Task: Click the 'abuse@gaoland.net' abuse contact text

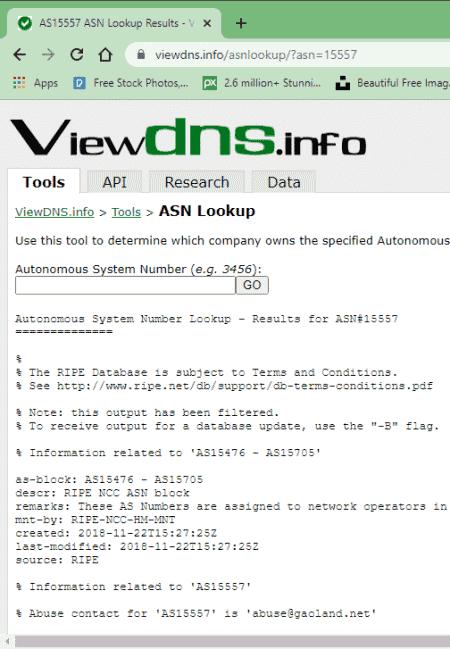Action: click(x=311, y=613)
